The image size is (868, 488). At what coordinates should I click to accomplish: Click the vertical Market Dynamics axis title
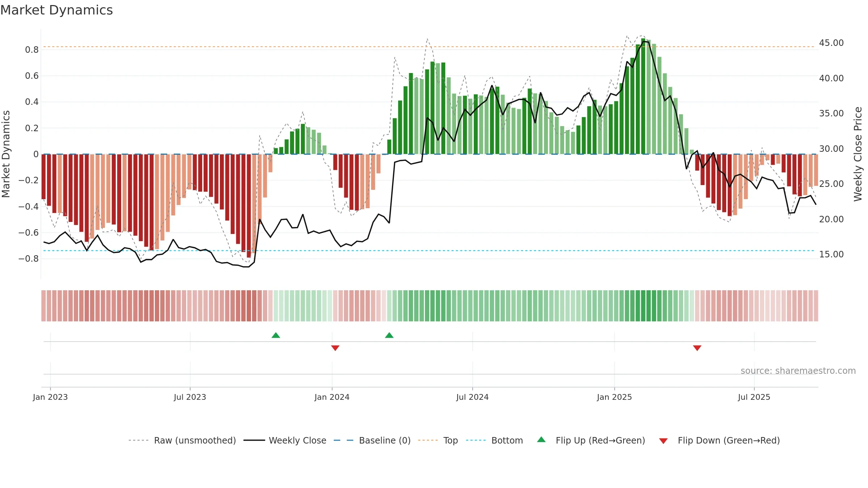pyautogui.click(x=6, y=154)
